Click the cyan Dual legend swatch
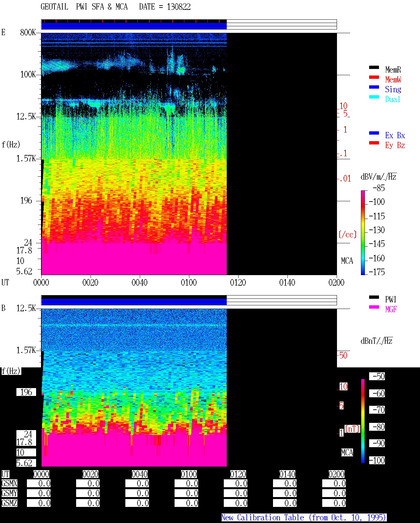Image resolution: width=420 pixels, height=523 pixels. coord(374,97)
